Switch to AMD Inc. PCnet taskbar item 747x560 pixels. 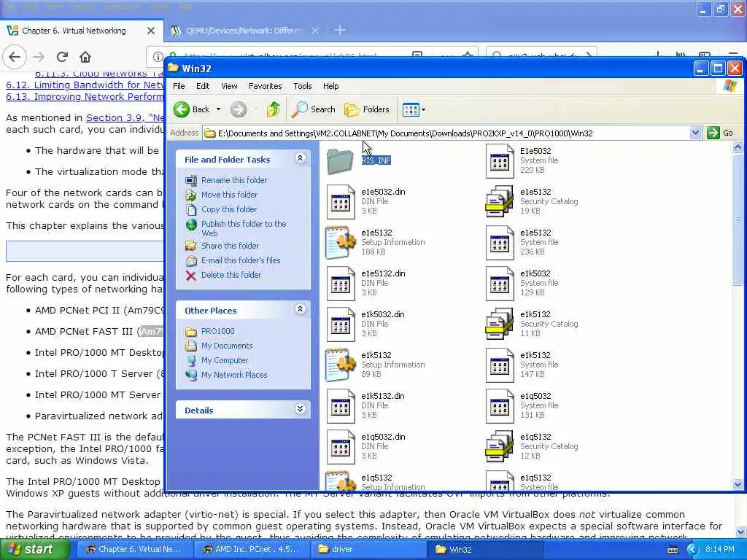tap(251, 549)
